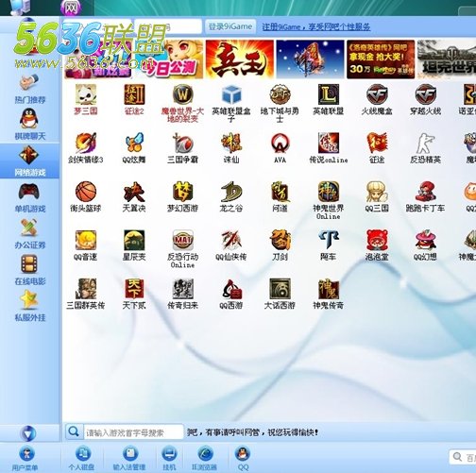The image size is (476, 473).
Task: Open 跑跑卡丁车 racing game
Action: [x=425, y=196]
